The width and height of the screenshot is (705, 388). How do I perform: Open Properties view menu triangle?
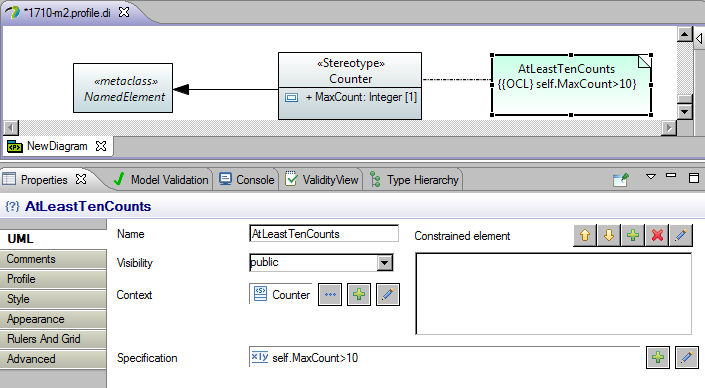(x=651, y=177)
